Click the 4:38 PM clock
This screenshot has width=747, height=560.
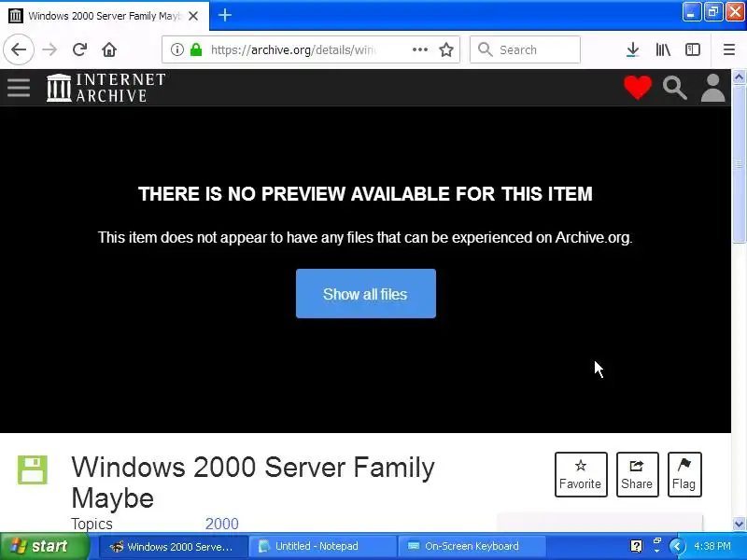(x=712, y=546)
